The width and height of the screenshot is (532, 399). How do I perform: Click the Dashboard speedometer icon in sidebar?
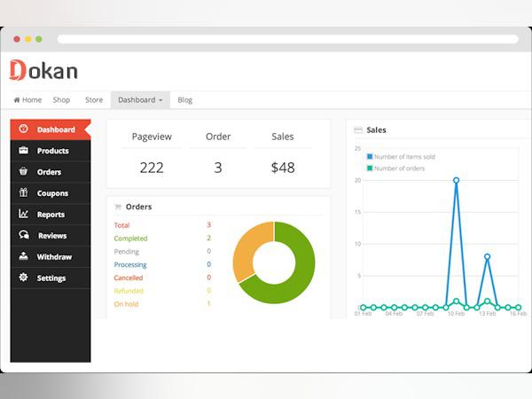tap(23, 129)
